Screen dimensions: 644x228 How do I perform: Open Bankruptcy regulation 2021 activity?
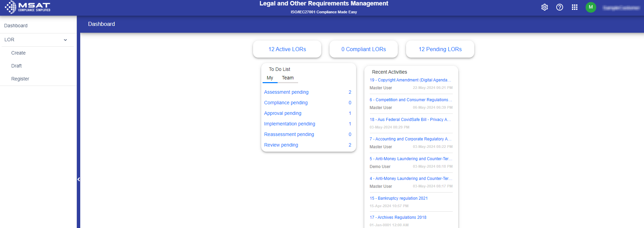(x=398, y=198)
